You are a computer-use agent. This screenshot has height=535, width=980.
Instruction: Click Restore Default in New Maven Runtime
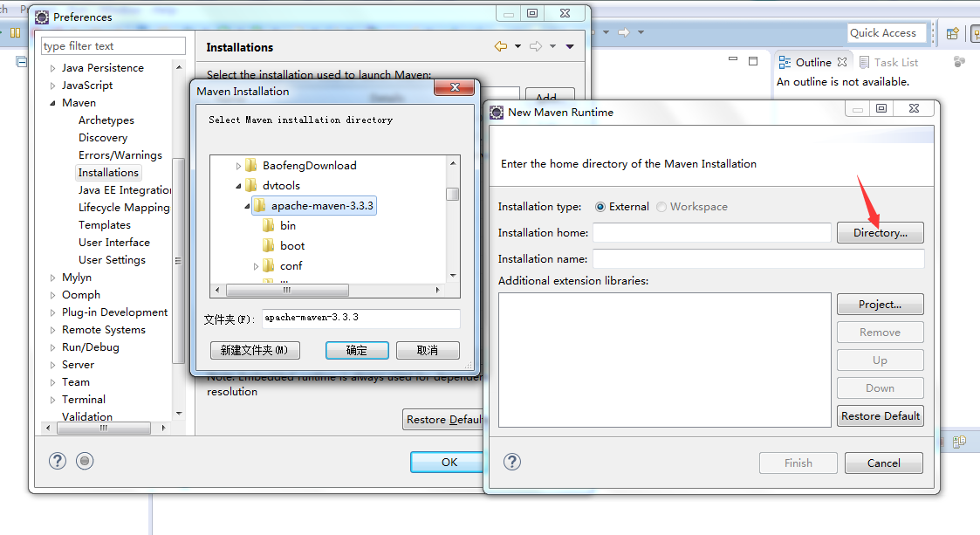point(880,415)
